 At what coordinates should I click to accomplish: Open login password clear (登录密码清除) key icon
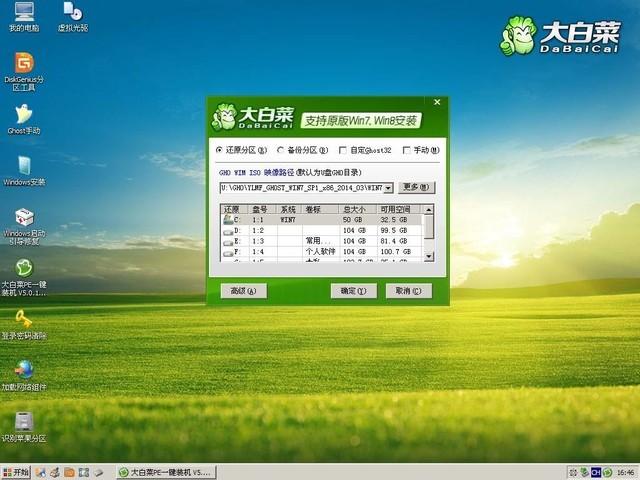click(x=24, y=325)
